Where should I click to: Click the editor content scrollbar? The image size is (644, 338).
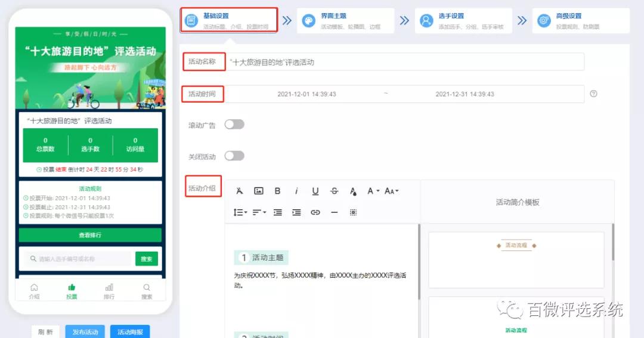pos(419,262)
